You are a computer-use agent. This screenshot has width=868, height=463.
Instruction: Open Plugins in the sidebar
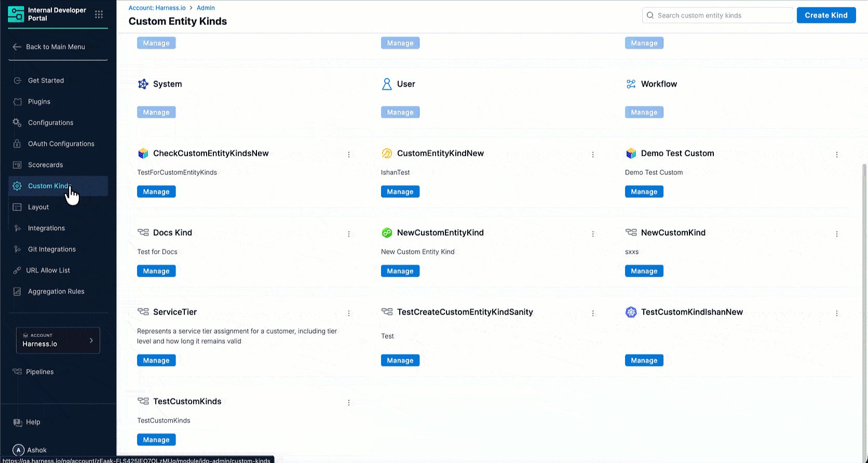(39, 102)
